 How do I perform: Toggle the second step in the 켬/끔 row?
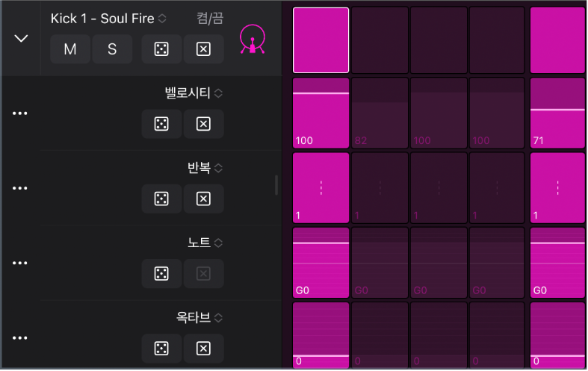coord(380,40)
